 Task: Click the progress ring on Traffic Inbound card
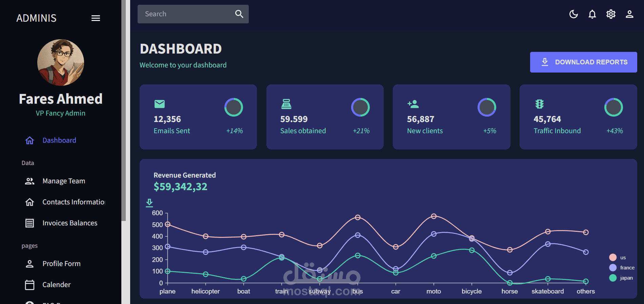point(613,107)
